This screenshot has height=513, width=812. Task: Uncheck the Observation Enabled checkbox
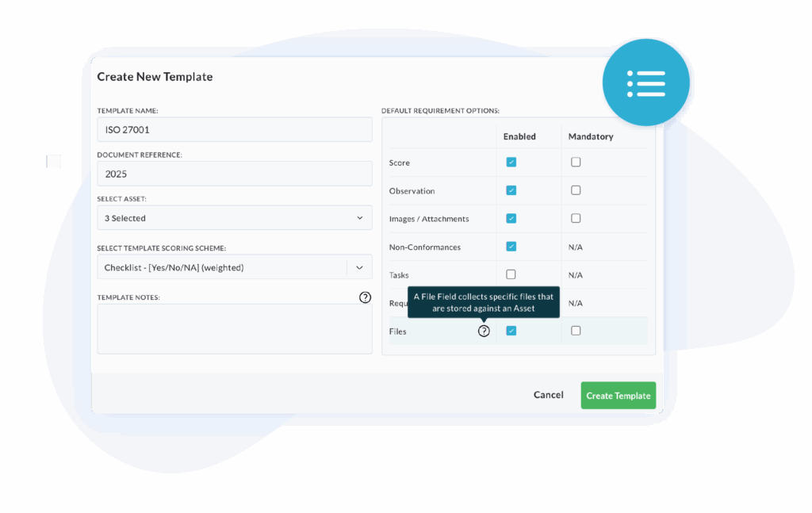(x=511, y=190)
